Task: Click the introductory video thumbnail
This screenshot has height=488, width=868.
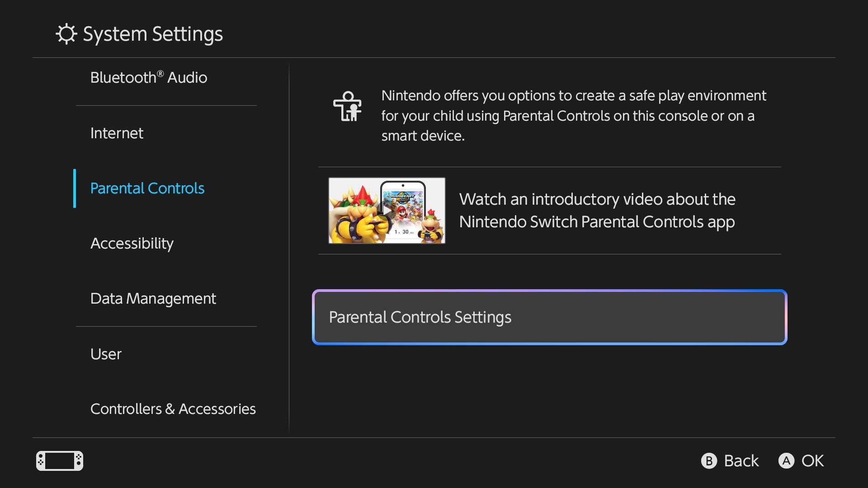Action: pyautogui.click(x=387, y=210)
